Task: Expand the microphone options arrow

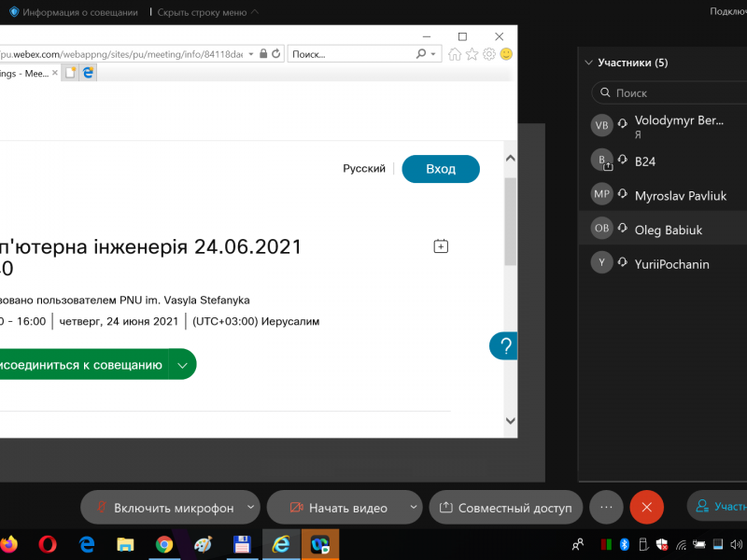Action: pyautogui.click(x=249, y=508)
